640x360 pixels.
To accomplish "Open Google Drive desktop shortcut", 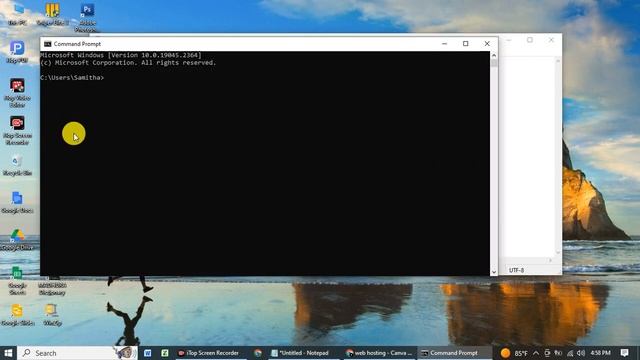I will 17,239.
